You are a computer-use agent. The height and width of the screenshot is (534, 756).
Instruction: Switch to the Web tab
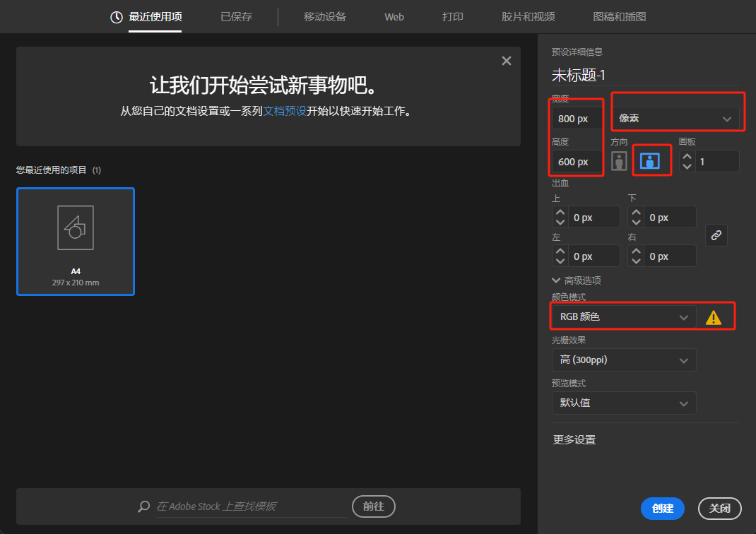tap(394, 17)
